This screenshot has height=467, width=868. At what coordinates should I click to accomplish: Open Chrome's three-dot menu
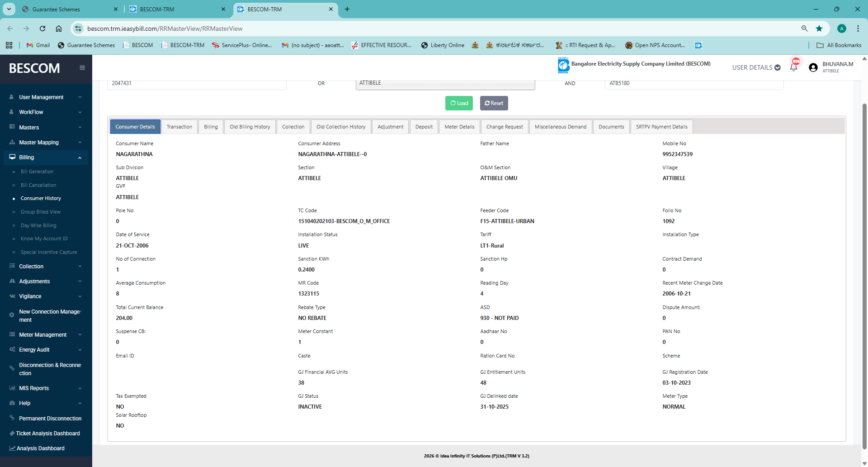pos(858,29)
